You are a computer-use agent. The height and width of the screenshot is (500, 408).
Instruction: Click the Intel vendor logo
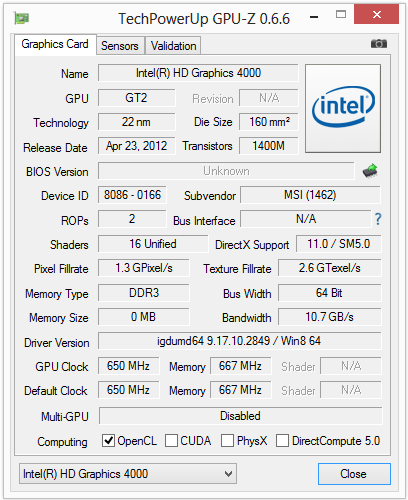(343, 108)
